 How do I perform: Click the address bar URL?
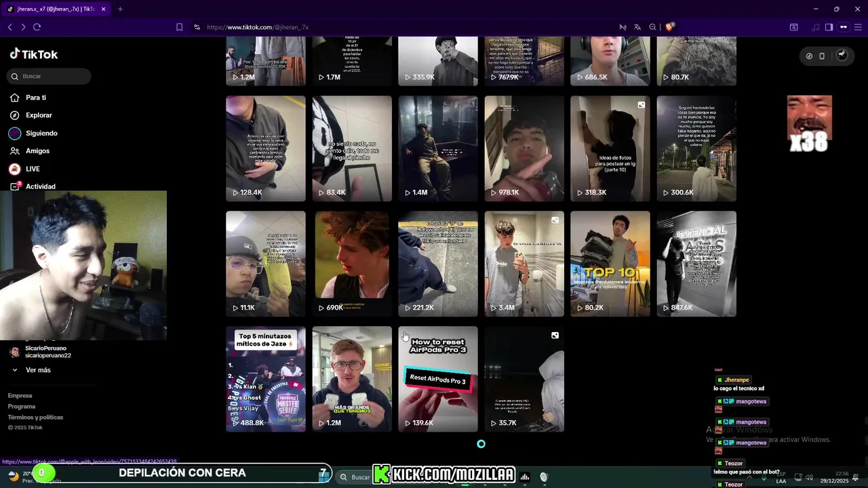pyautogui.click(x=258, y=27)
